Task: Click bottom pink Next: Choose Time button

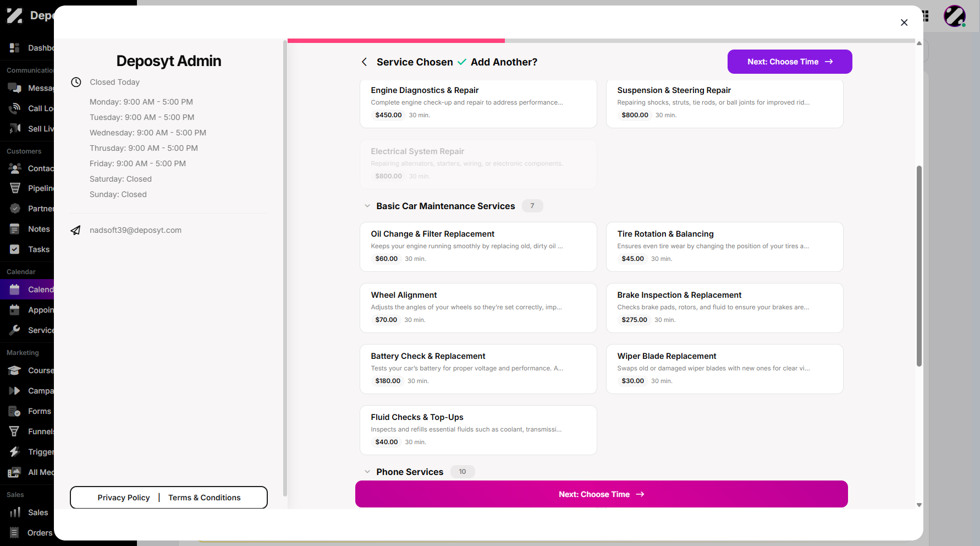Action: [x=602, y=494]
